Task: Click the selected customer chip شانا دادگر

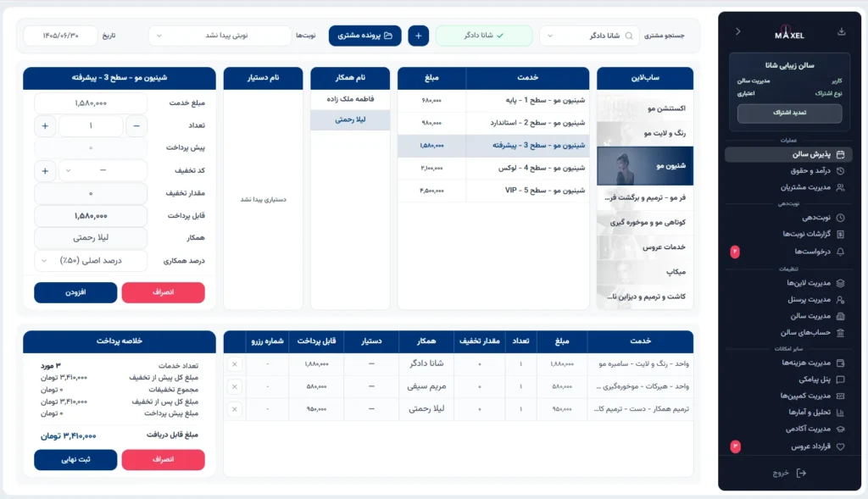Action: (484, 36)
